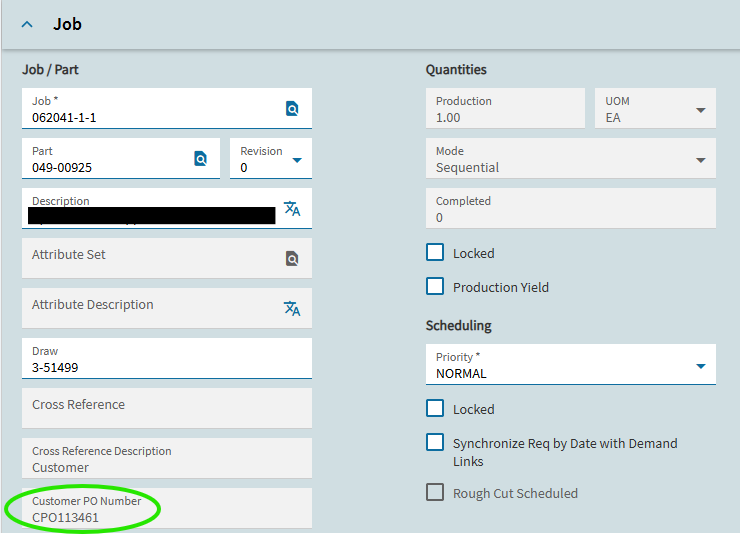Click the Attribute Description translate icon
Screen dimensions: 740x535
(292, 308)
